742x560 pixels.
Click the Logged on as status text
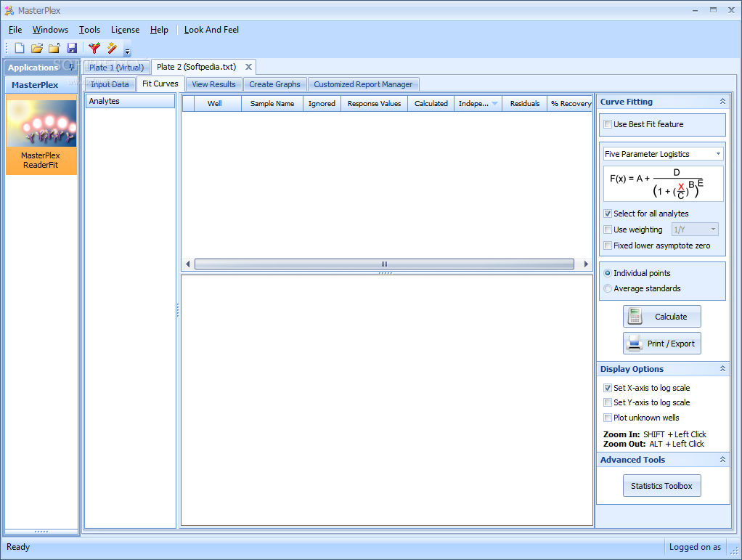[x=695, y=547]
